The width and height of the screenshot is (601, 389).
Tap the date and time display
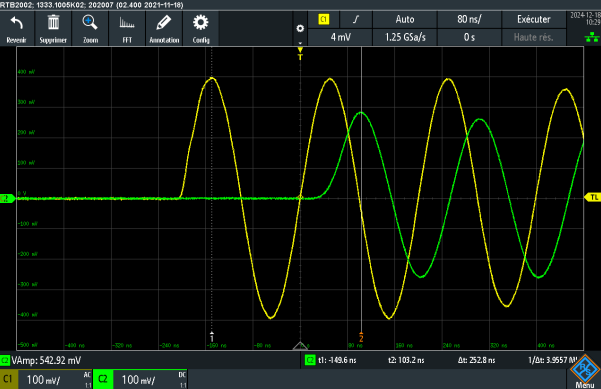pyautogui.click(x=585, y=19)
